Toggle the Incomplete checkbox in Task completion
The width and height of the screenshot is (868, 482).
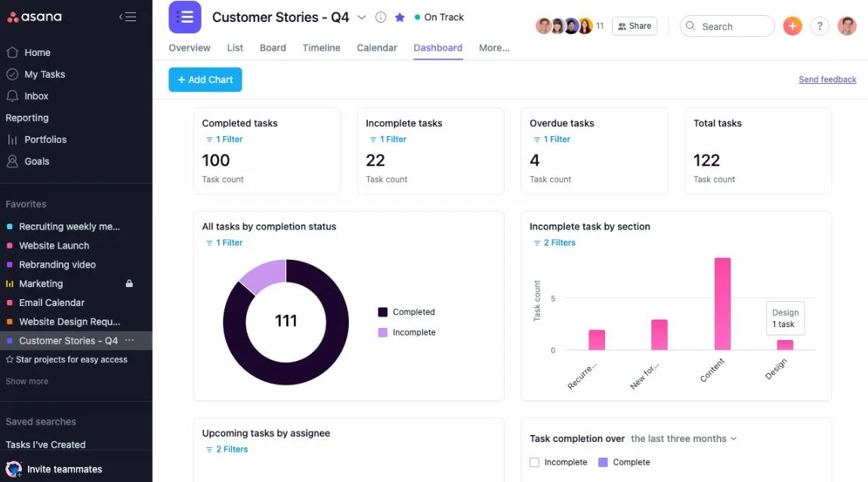(x=535, y=462)
